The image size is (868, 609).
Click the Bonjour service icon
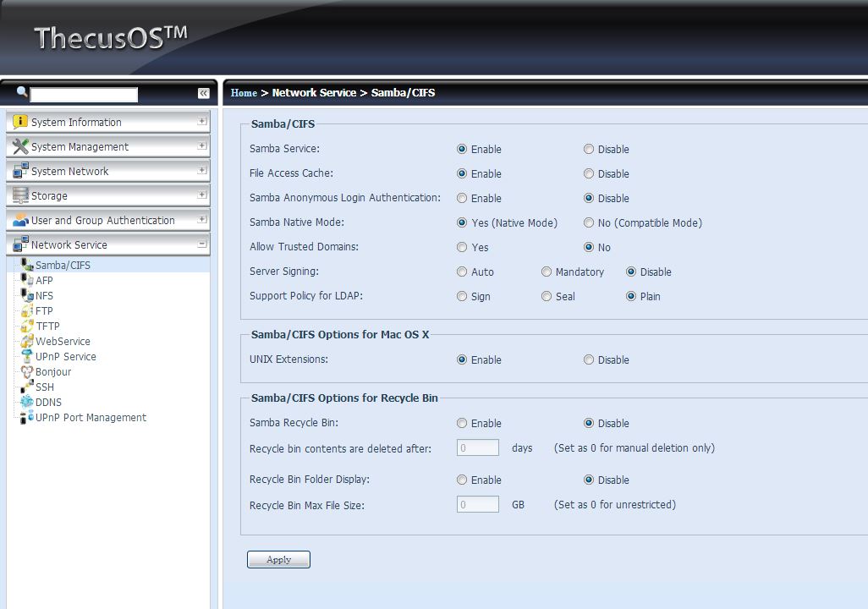(27, 372)
